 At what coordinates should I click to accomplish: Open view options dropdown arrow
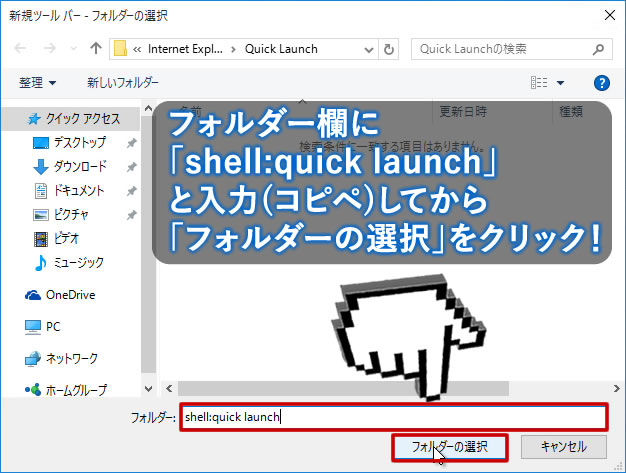(x=560, y=83)
